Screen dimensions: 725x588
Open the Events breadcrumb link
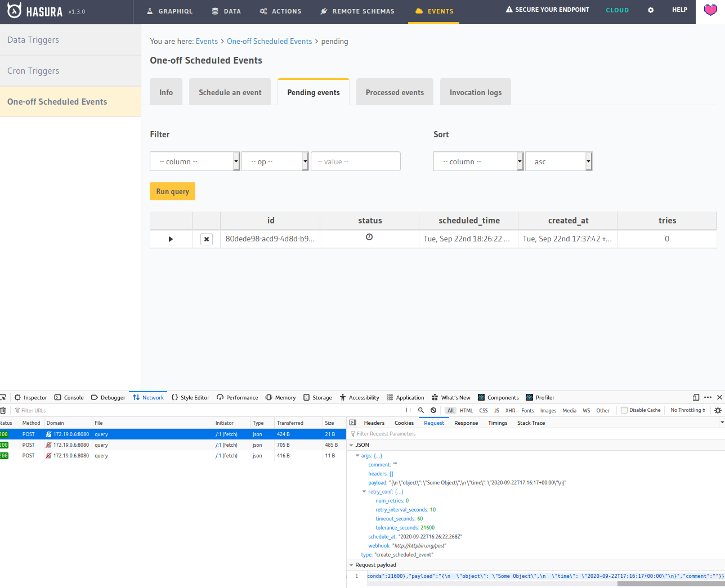(207, 41)
